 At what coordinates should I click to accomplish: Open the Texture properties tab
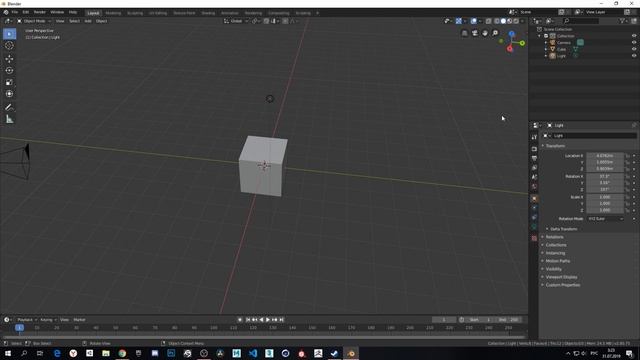point(534,238)
